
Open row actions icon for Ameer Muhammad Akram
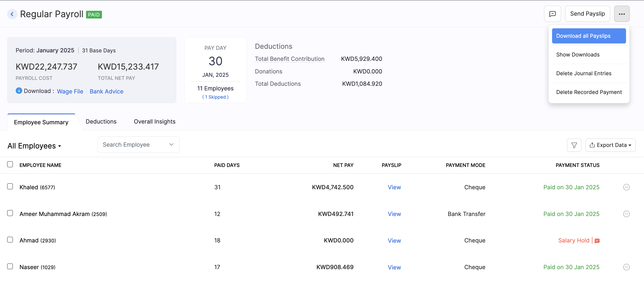click(x=626, y=214)
